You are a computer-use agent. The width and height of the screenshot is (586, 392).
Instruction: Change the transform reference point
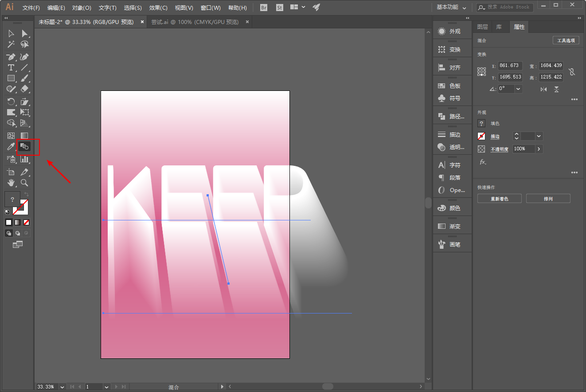click(x=481, y=71)
